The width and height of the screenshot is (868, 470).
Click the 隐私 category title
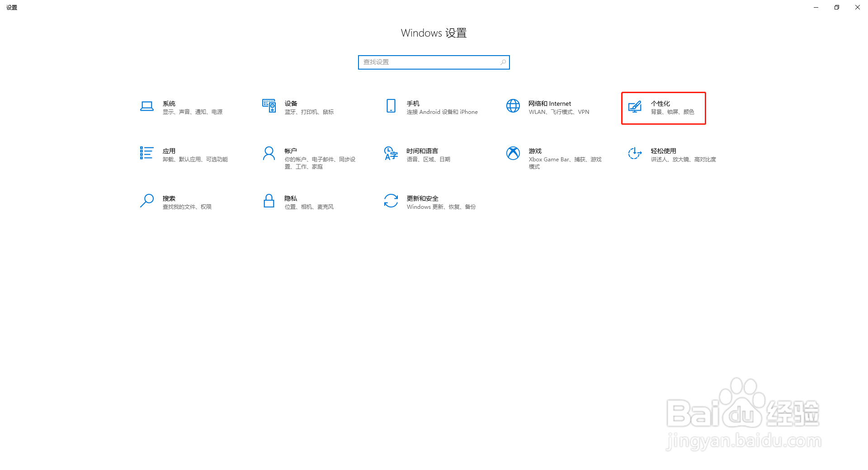291,198
